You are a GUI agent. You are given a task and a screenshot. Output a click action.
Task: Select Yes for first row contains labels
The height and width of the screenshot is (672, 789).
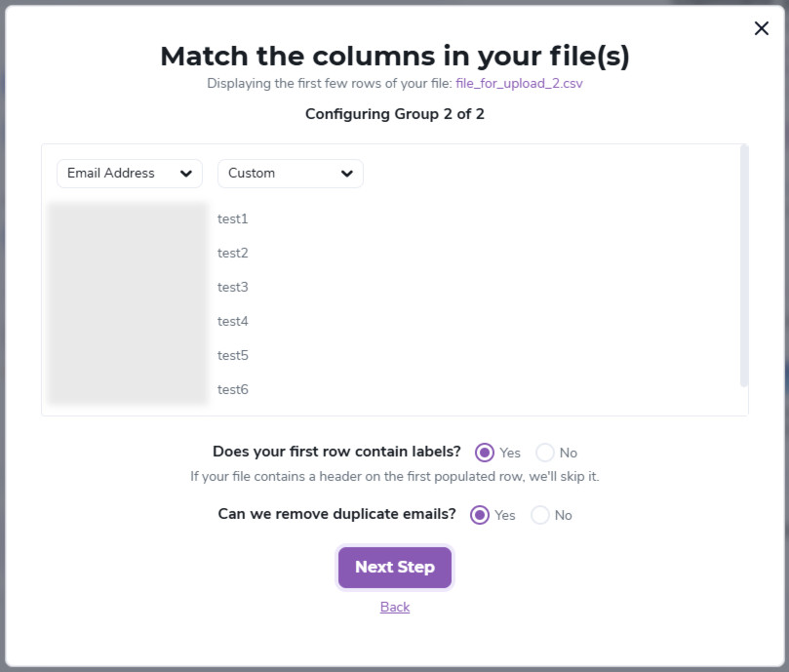483,453
